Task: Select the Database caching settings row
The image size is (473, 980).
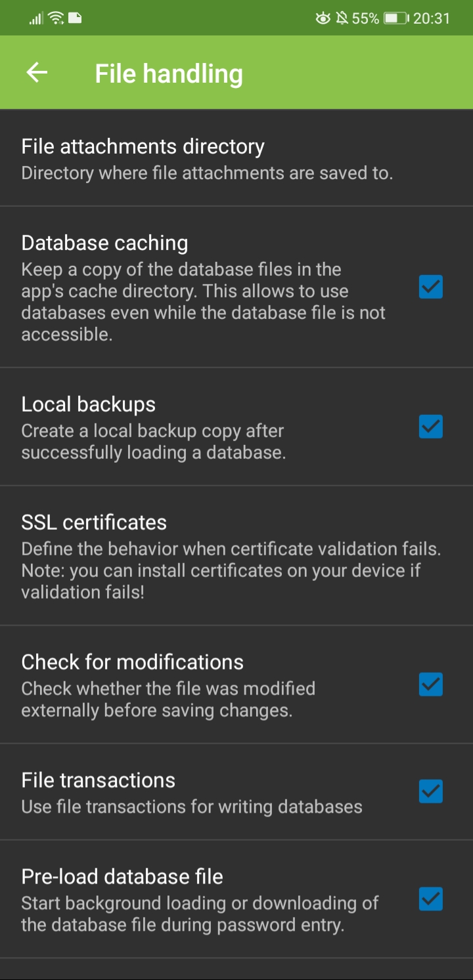Action: 197,288
